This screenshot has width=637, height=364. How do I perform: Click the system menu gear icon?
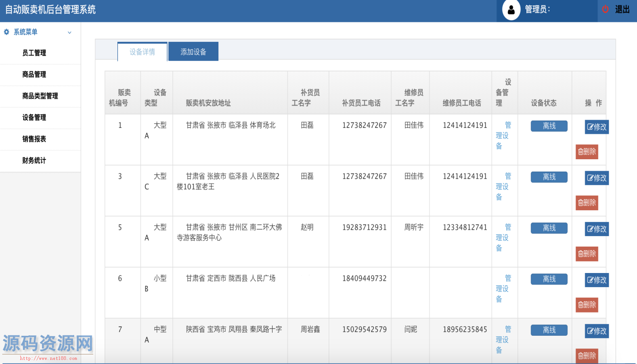click(x=6, y=32)
